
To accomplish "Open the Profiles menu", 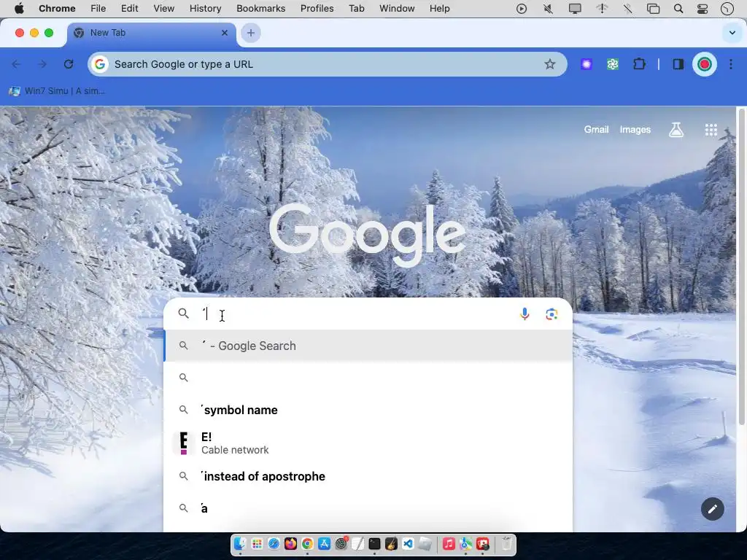I will pos(317,9).
